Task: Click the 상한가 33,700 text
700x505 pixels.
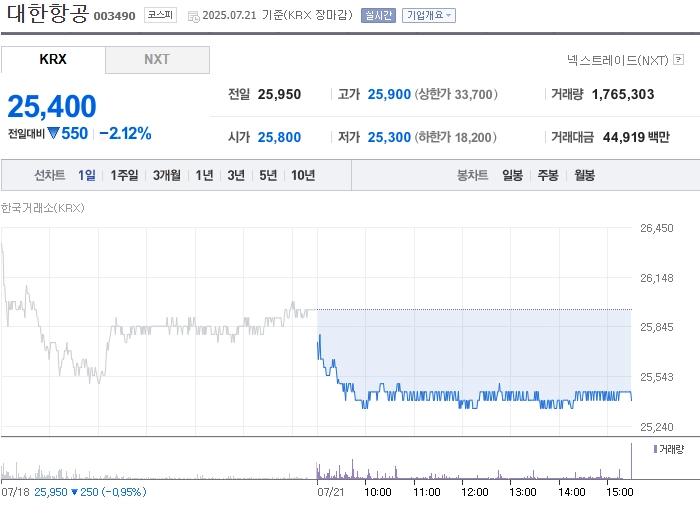Action: (456, 94)
